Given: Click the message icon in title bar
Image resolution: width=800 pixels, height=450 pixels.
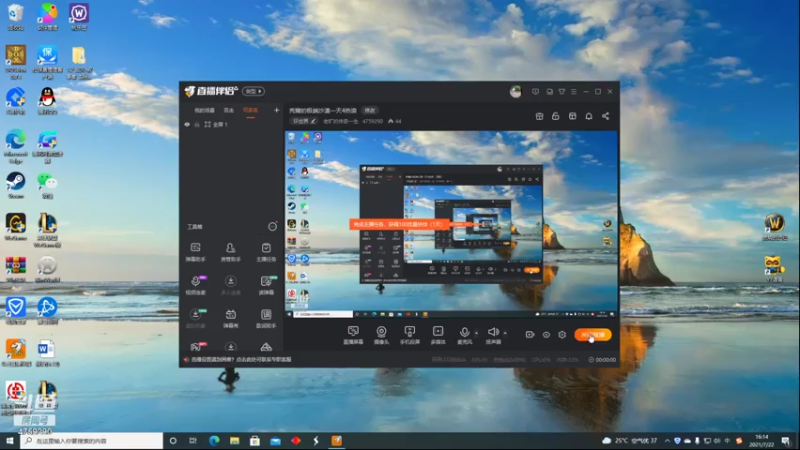Looking at the screenshot, I should [x=549, y=92].
